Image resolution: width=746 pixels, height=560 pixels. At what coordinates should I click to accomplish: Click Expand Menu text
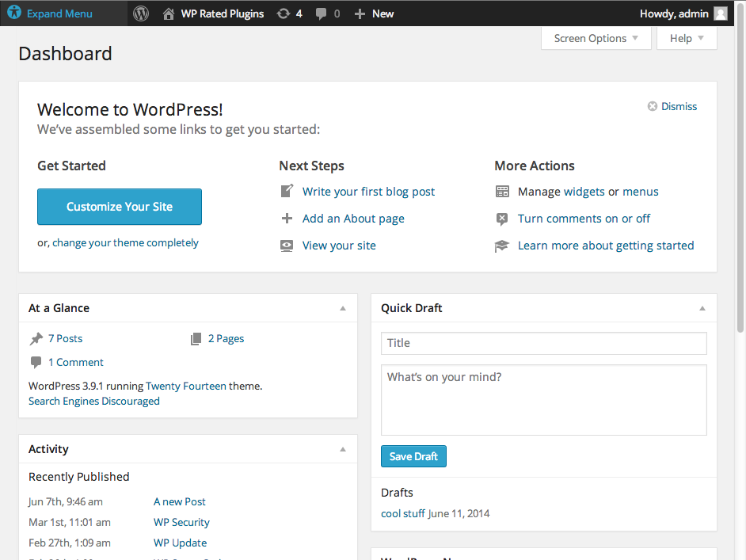[59, 13]
